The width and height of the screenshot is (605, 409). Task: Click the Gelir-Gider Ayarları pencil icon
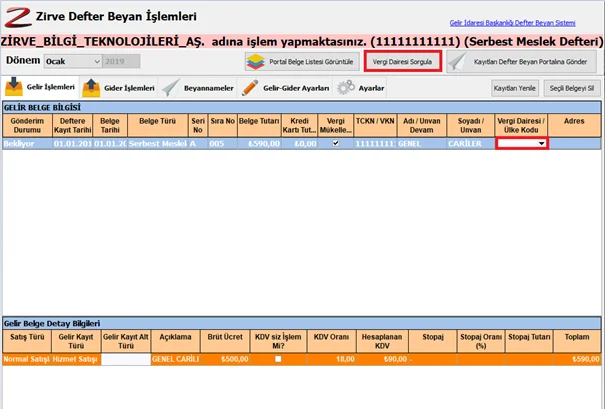click(250, 88)
